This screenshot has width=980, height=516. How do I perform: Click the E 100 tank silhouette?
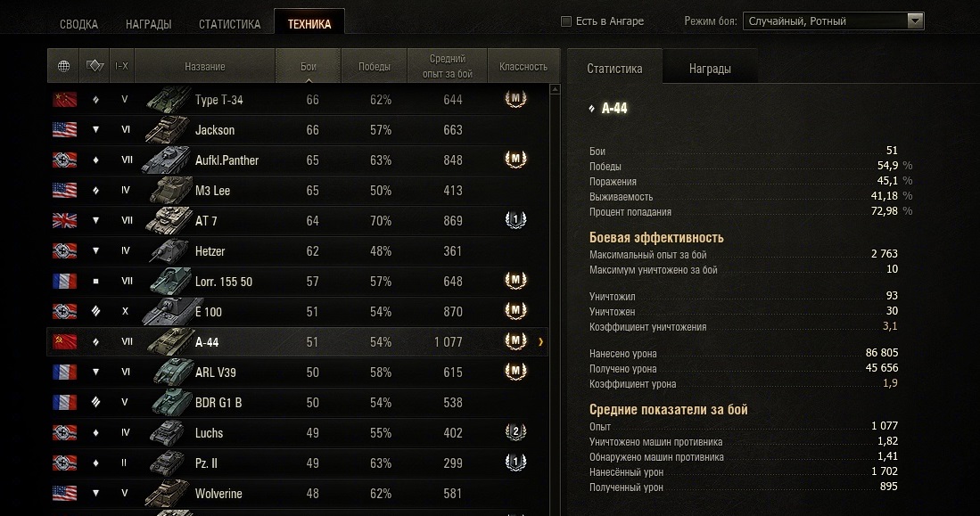tap(168, 311)
